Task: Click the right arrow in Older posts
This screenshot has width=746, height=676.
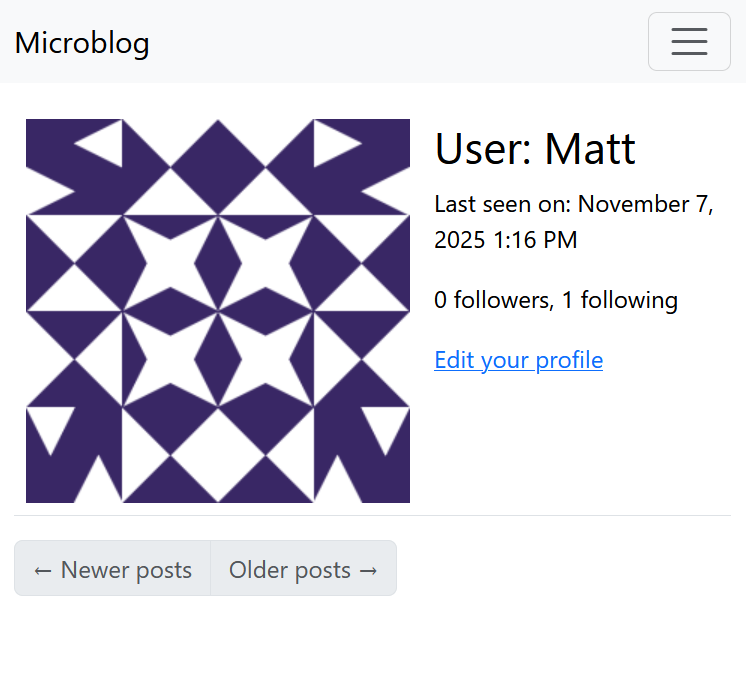Action: coord(368,571)
